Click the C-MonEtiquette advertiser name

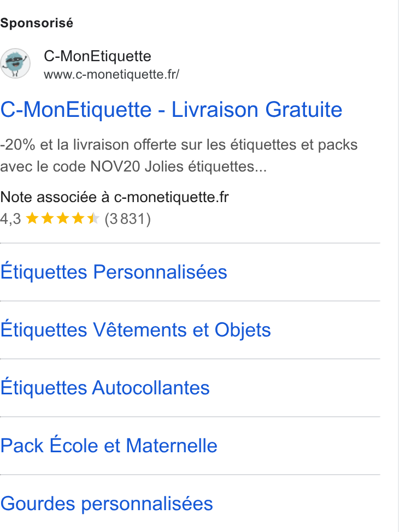pos(97,56)
